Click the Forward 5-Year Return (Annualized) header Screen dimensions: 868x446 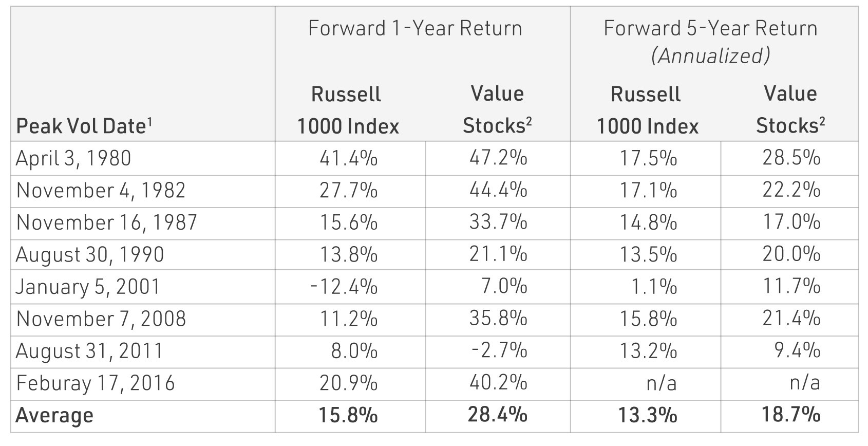710,41
